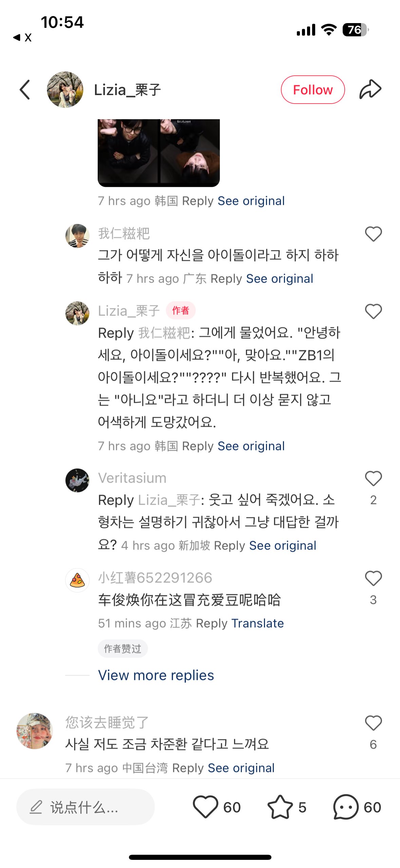Favorite the post with star icon
The image size is (400, 868).
click(280, 807)
